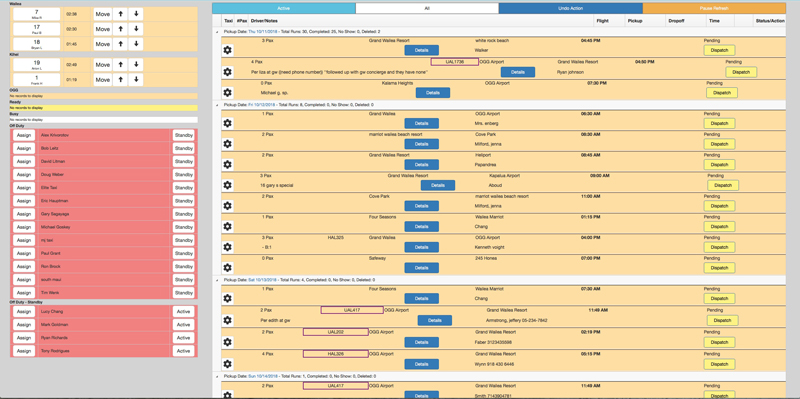Assign driver Eric Hauptman
The height and width of the screenshot is (399, 800).
[x=24, y=201]
